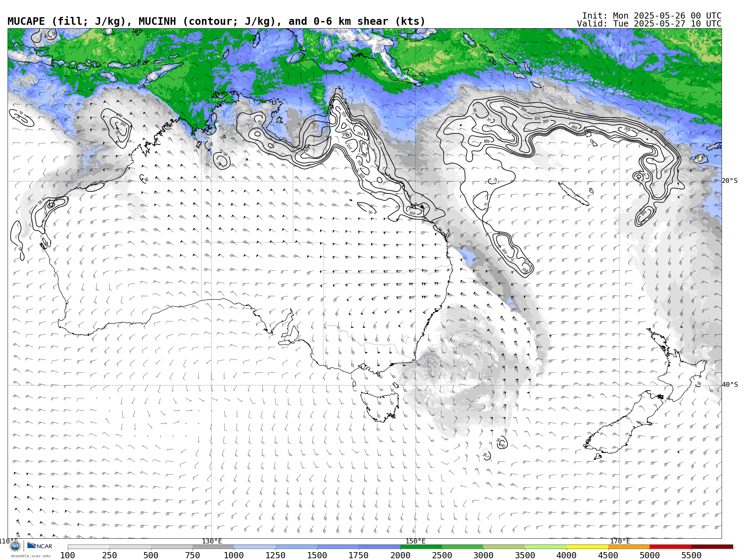
Task: Click the colorbar label 1250
Action: [276, 556]
